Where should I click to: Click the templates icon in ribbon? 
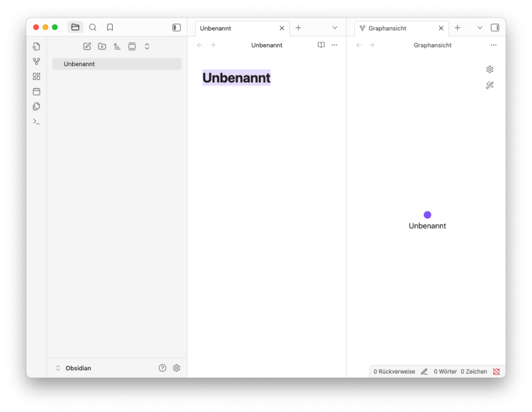click(x=36, y=106)
